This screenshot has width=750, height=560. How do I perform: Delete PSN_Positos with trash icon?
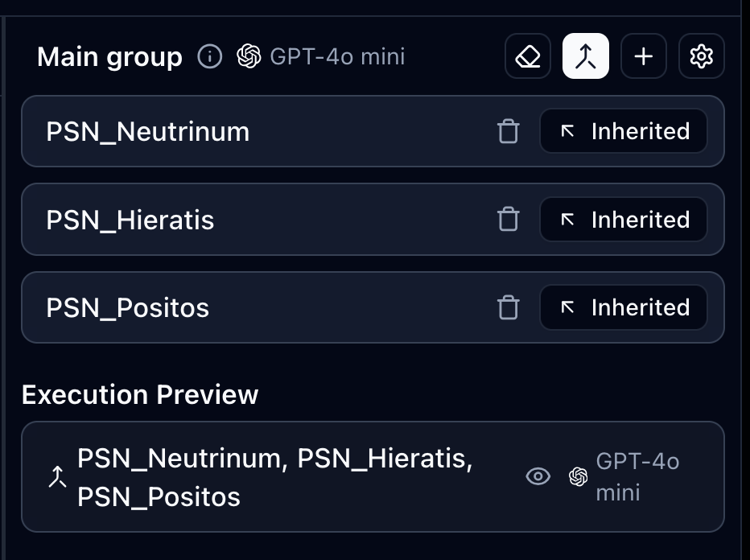(508, 307)
